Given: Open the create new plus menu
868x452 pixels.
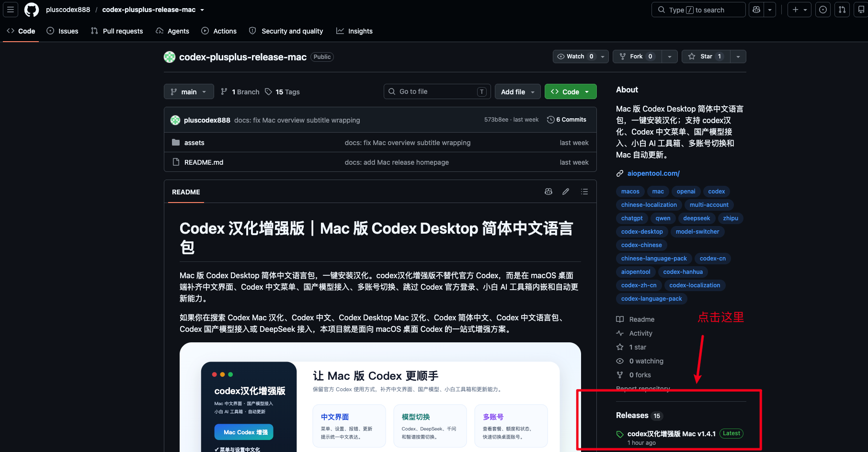Looking at the screenshot, I should click(x=799, y=10).
